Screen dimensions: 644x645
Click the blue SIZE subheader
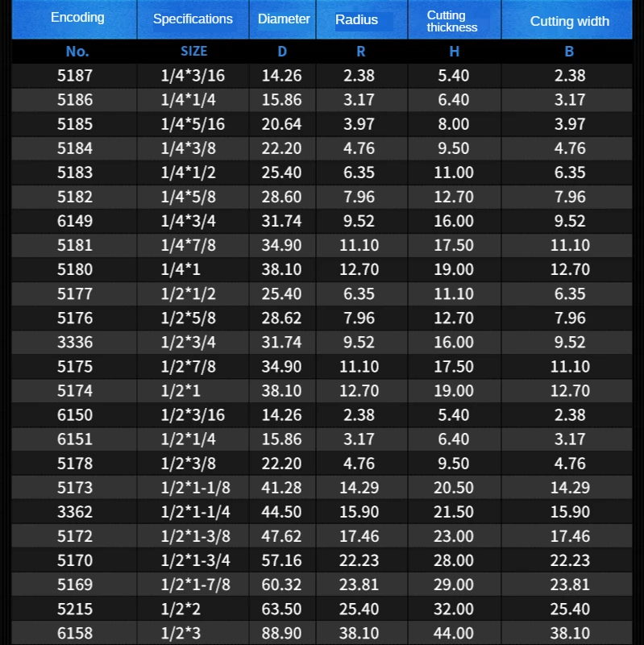[193, 51]
